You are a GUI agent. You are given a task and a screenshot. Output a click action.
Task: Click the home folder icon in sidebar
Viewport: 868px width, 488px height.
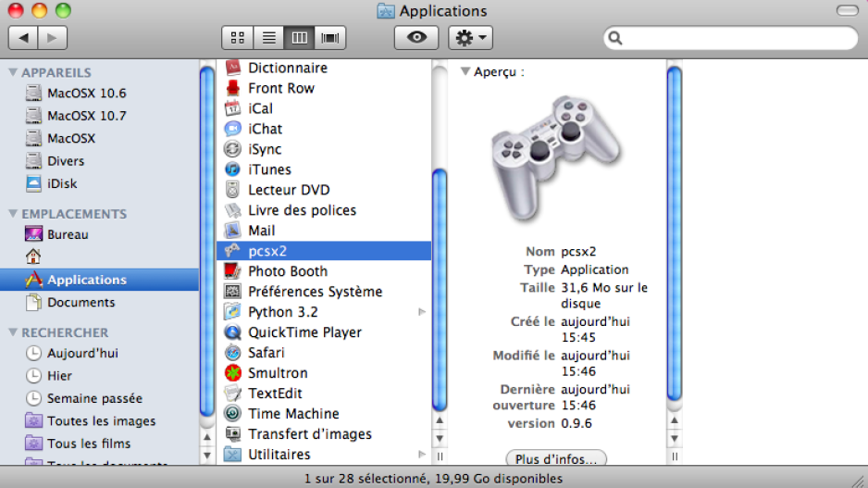33,257
